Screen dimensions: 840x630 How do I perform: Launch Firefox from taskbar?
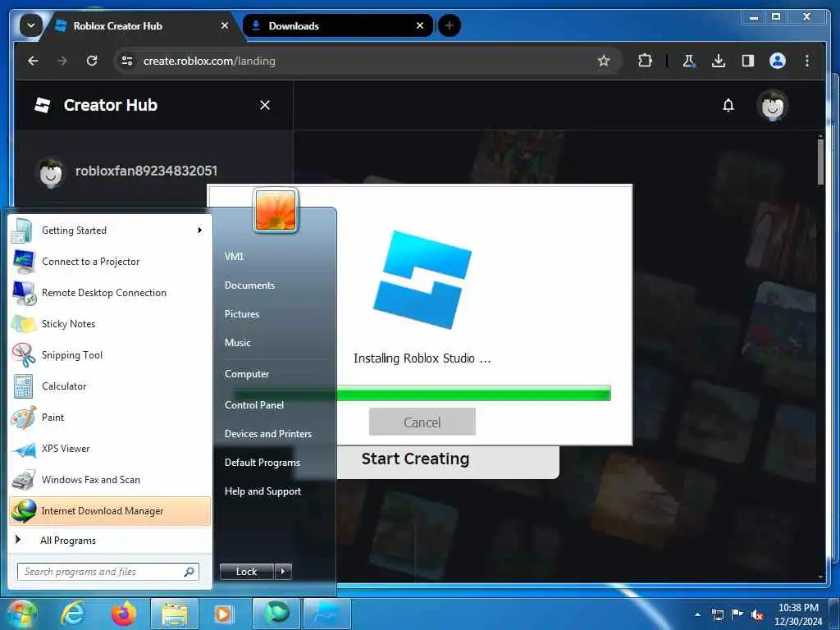click(x=124, y=614)
